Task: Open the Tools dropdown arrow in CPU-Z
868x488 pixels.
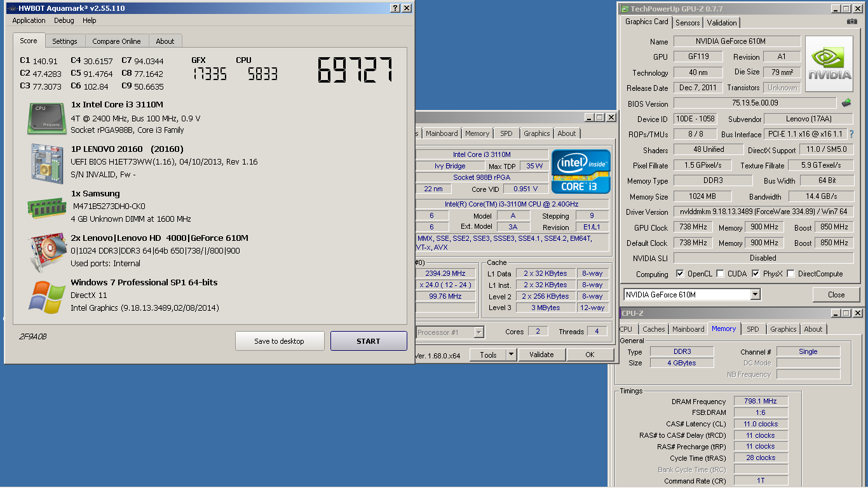Action: tap(511, 355)
